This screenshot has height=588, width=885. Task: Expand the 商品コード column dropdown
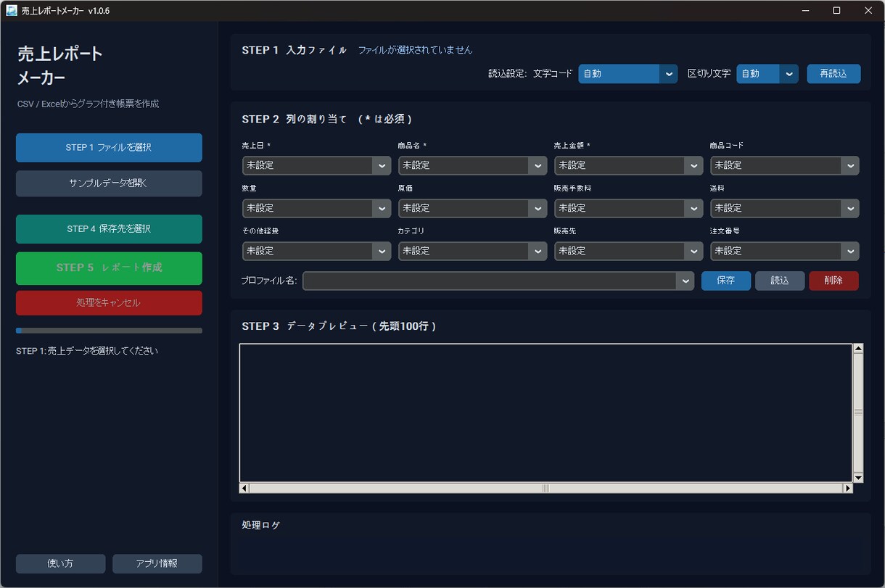(784, 165)
